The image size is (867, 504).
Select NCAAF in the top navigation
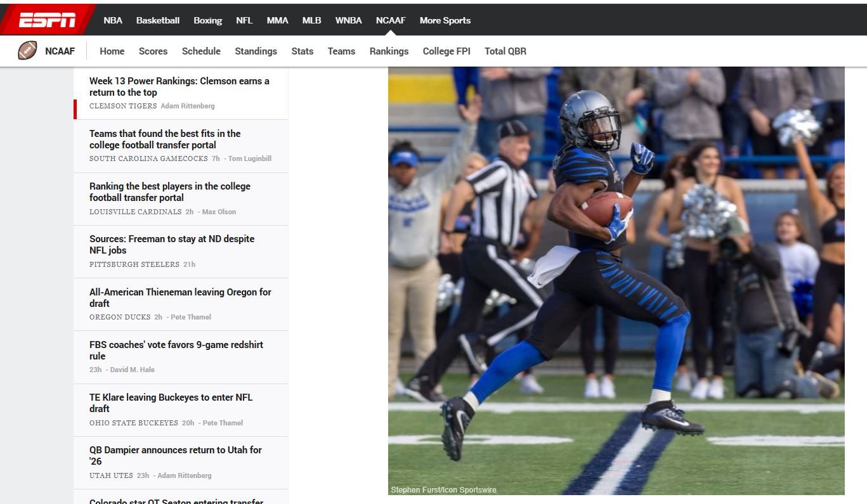(x=391, y=20)
